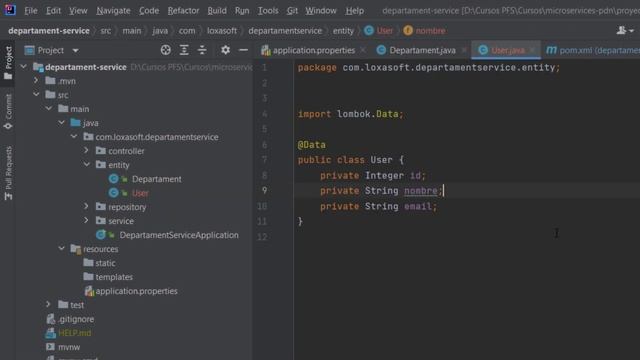Click the entity breadcrumb segment
This screenshot has width=640, height=360.
[x=343, y=31]
